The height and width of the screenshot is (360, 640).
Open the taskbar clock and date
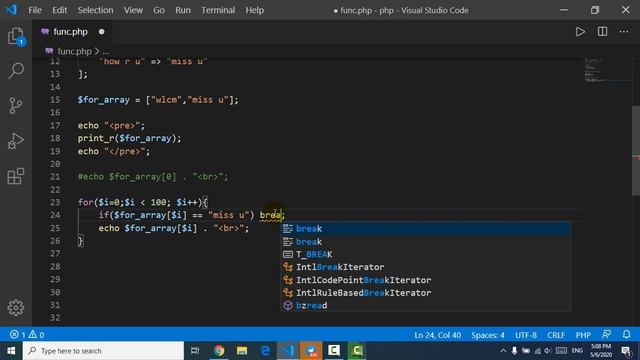click(x=601, y=351)
